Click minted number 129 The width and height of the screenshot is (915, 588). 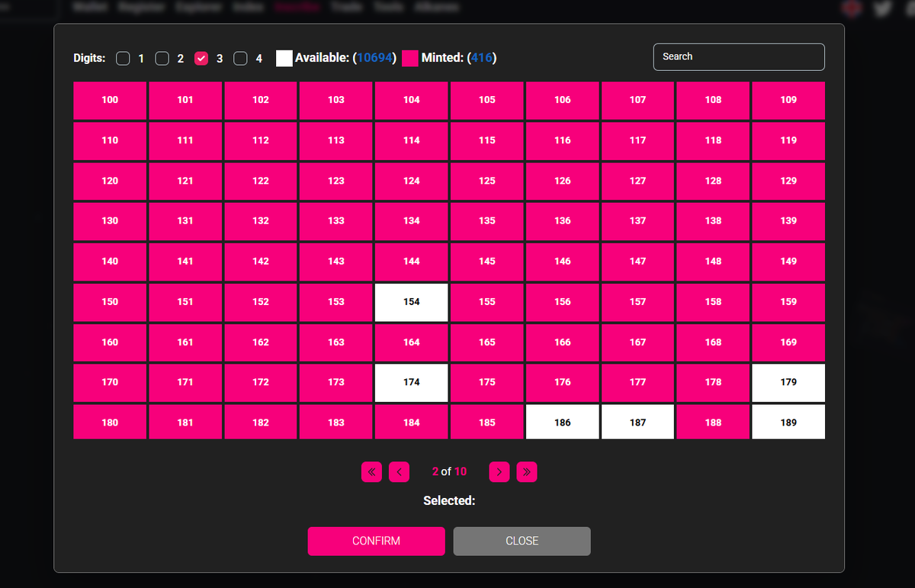[x=788, y=181]
